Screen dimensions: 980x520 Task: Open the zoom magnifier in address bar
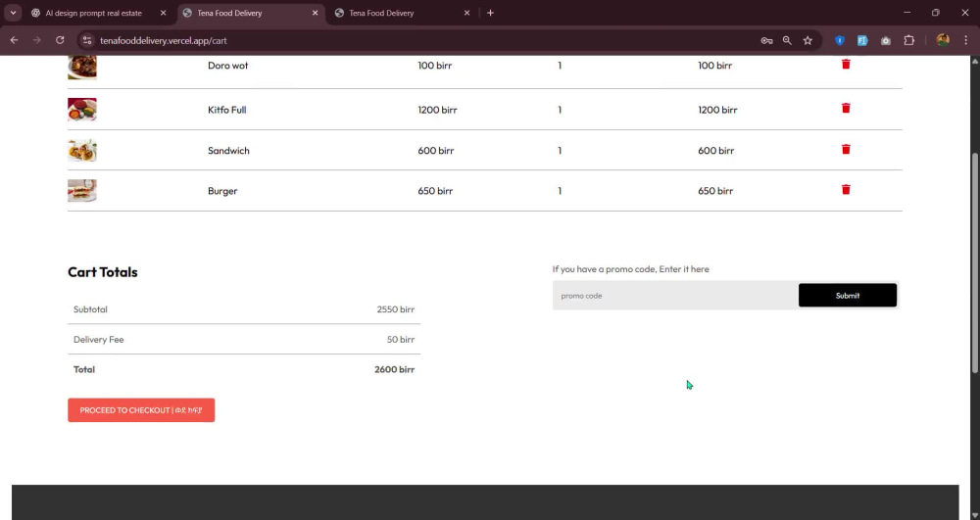[x=787, y=40]
